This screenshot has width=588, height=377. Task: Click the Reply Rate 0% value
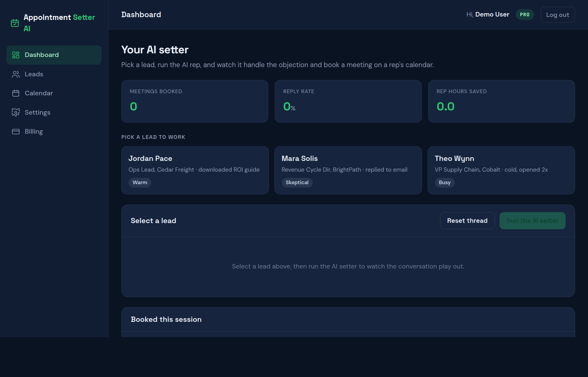(x=289, y=107)
